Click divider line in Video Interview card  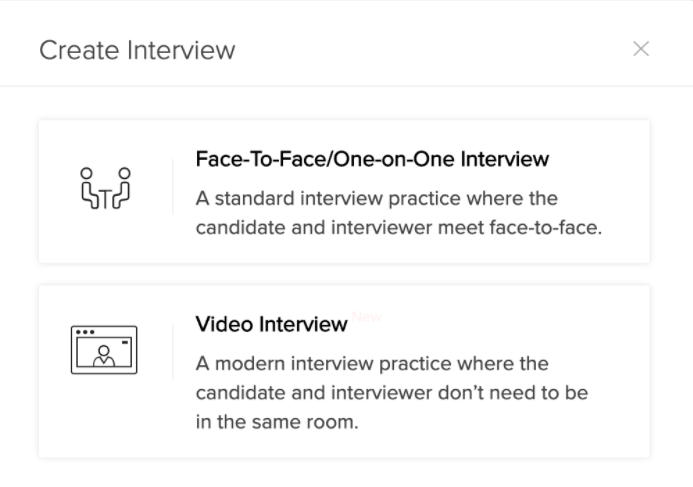pyautogui.click(x=172, y=352)
